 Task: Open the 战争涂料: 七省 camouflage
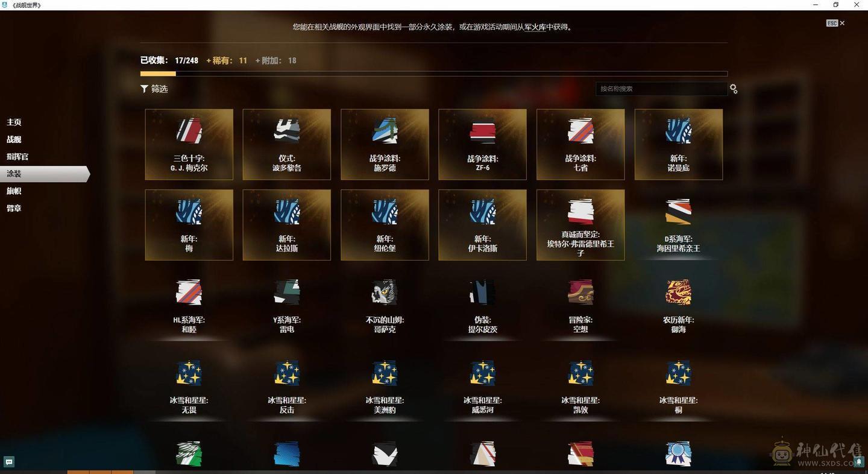pos(580,144)
